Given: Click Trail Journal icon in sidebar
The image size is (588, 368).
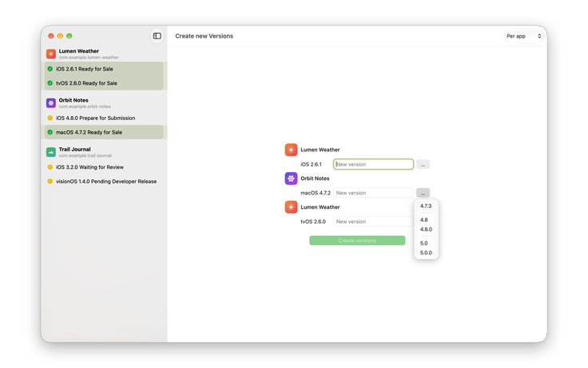Looking at the screenshot, I should (x=51, y=152).
